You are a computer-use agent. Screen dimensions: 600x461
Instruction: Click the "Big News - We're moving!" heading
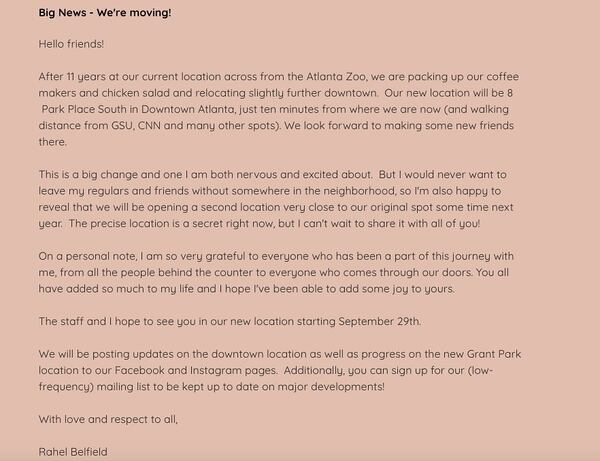pos(105,13)
